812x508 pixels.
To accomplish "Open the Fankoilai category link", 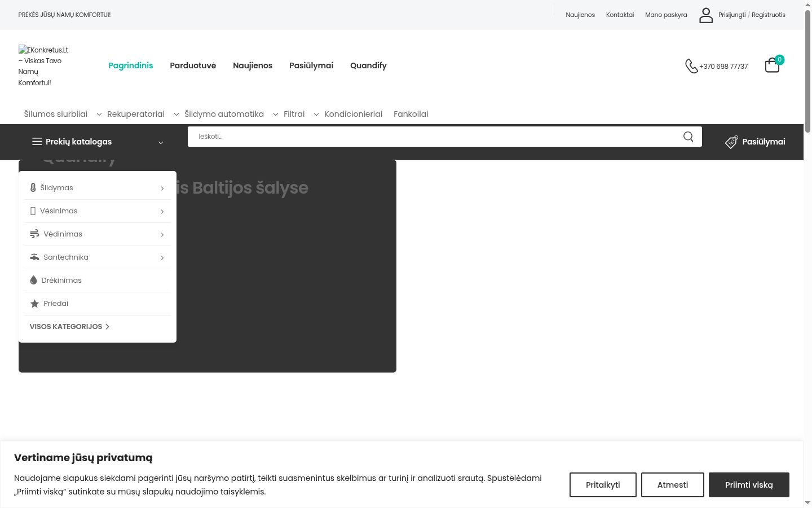I will pyautogui.click(x=411, y=114).
